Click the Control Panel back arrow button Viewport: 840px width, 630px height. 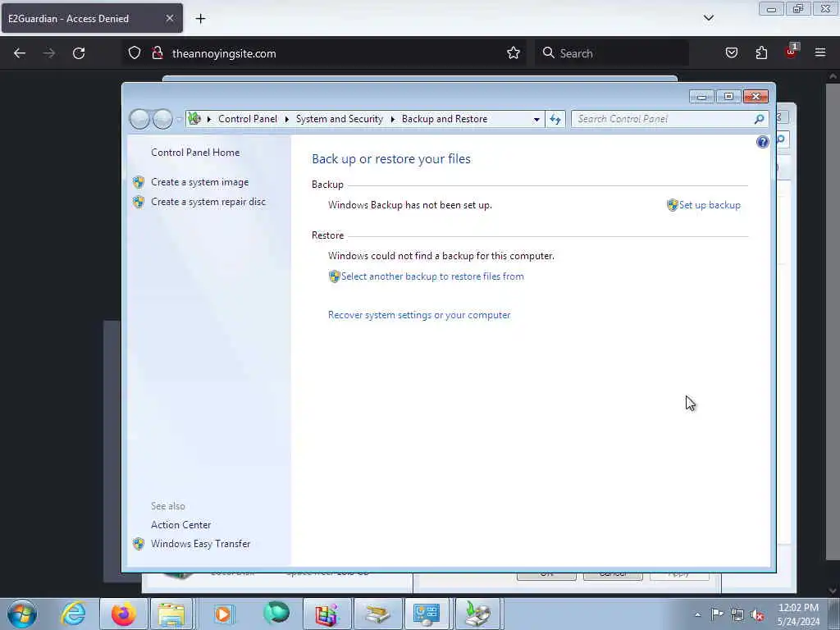(x=139, y=119)
